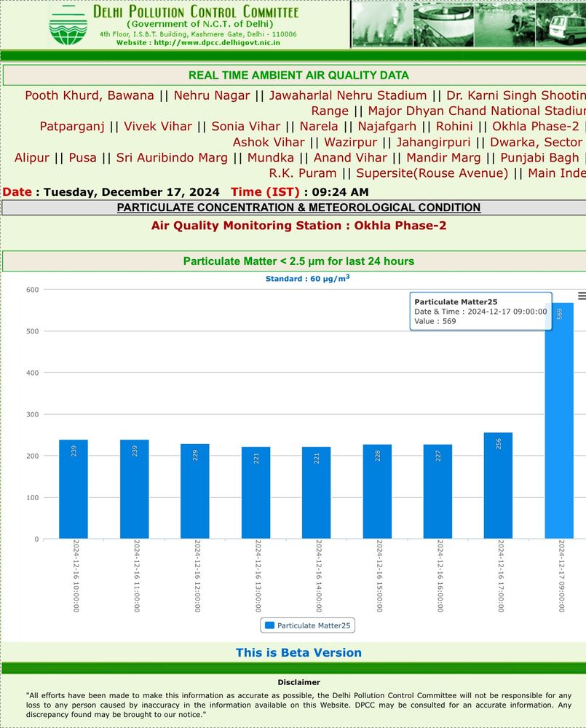Viewport: 586px width, 728px height.
Task: Go to the Okhla Phase-2 station link
Action: click(x=536, y=126)
